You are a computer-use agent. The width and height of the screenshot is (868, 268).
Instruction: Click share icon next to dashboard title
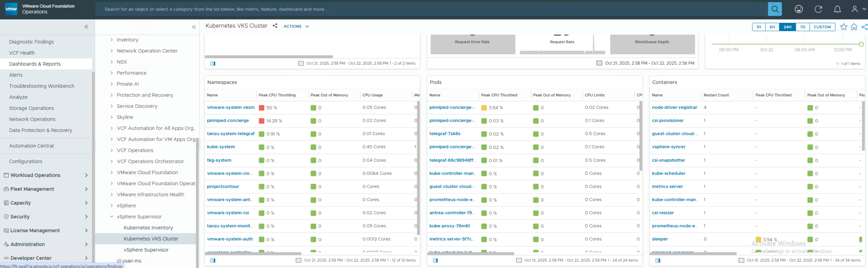(x=275, y=26)
